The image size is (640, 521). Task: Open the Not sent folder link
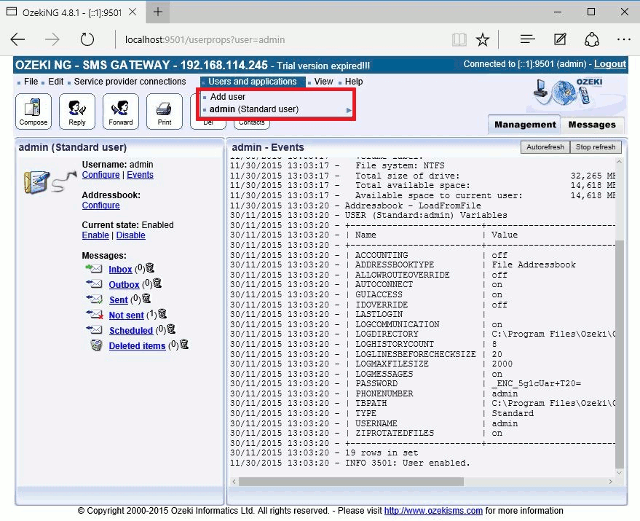126,315
